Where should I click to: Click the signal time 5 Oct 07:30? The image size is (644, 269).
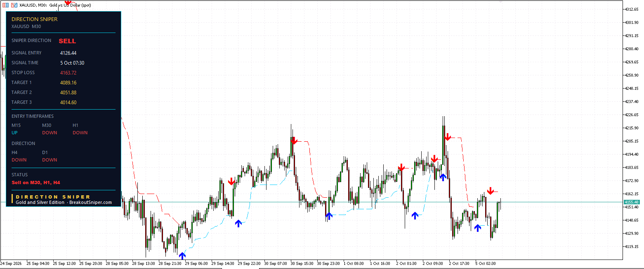(72, 63)
